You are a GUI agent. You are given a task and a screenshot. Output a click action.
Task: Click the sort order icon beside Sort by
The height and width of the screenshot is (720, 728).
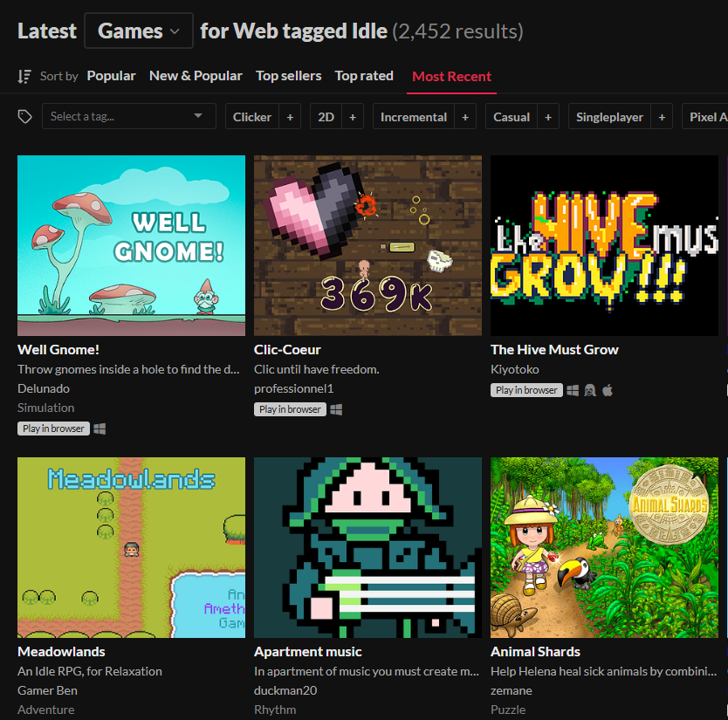(24, 76)
